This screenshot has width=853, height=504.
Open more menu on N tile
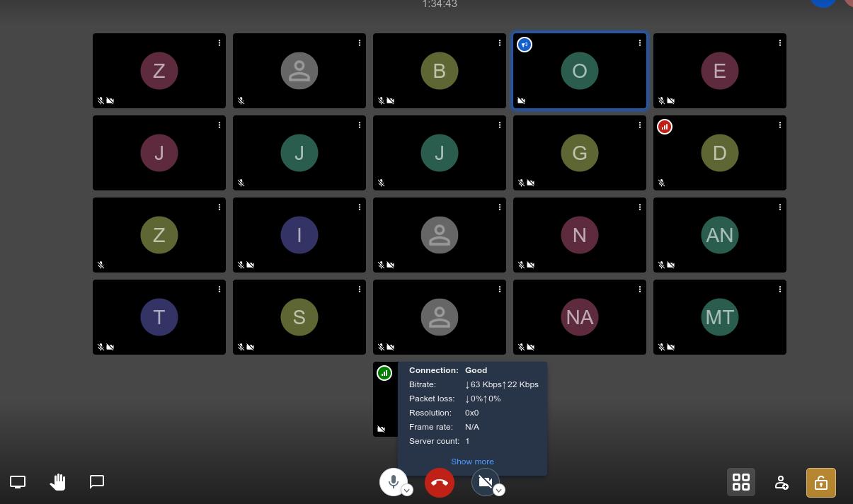640,207
